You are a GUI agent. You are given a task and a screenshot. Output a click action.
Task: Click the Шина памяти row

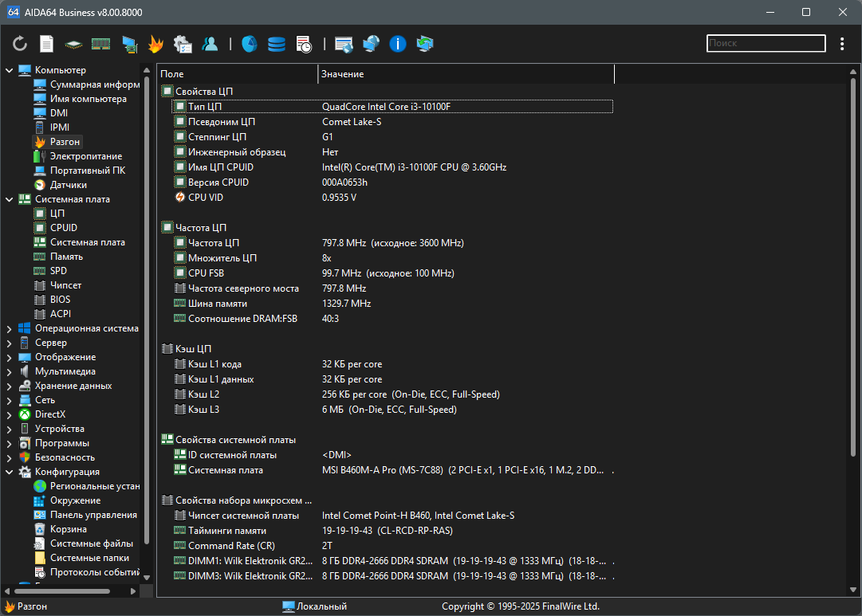tap(392, 304)
